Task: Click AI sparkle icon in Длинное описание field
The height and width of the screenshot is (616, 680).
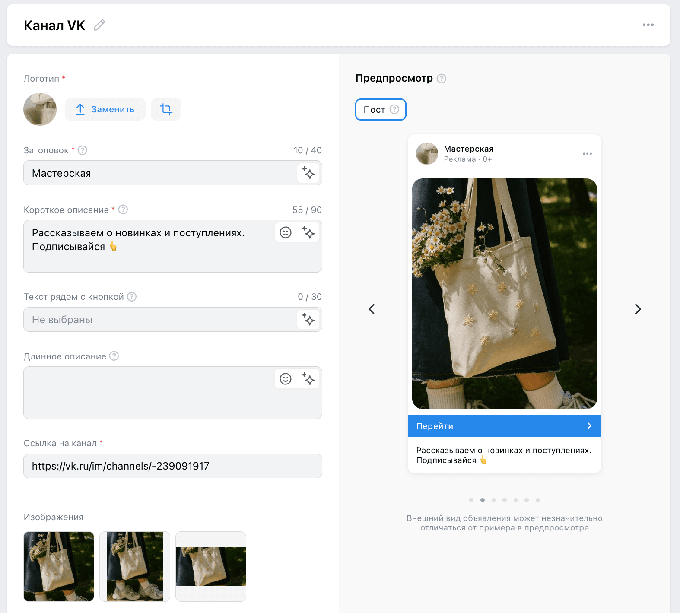Action: tap(308, 379)
